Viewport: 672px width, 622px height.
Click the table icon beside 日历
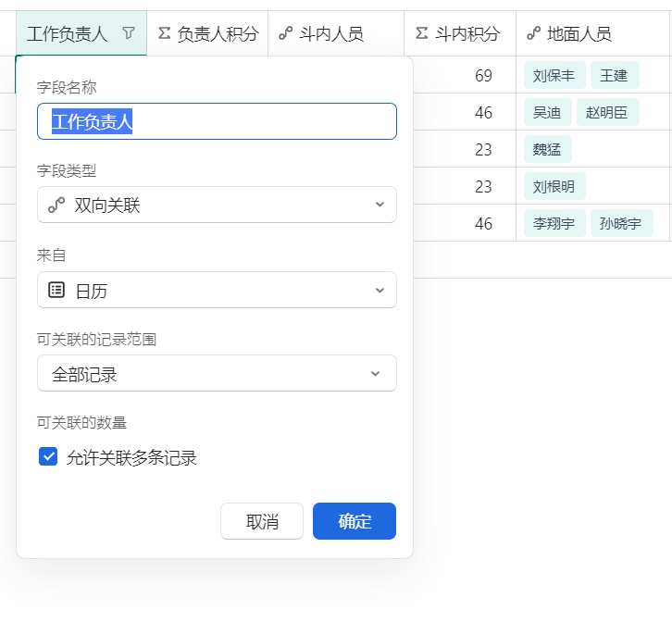click(56, 290)
